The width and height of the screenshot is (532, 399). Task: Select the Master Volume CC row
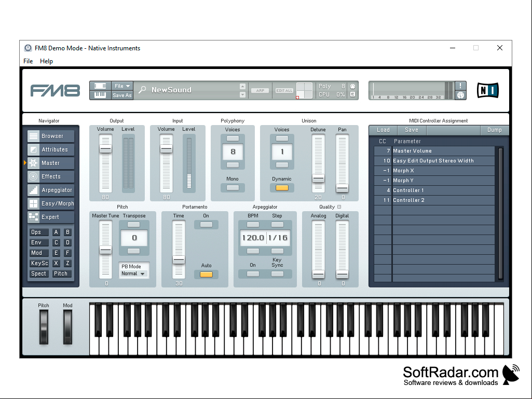click(x=434, y=151)
